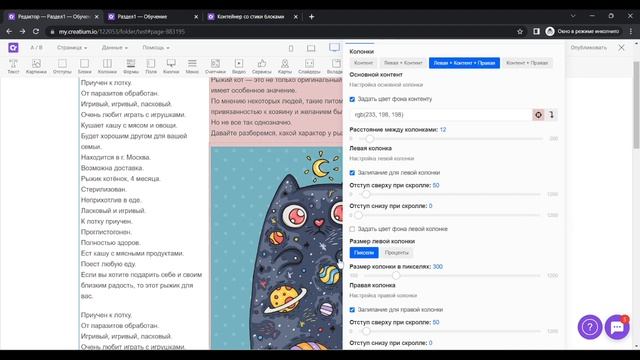
Task: Select Левая + Контент + Правая layout
Action: tap(464, 63)
